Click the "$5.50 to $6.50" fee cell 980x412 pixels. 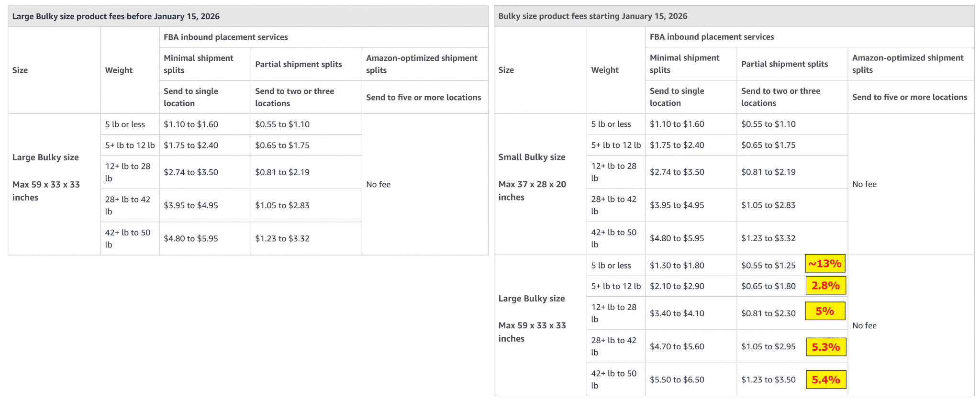(677, 379)
